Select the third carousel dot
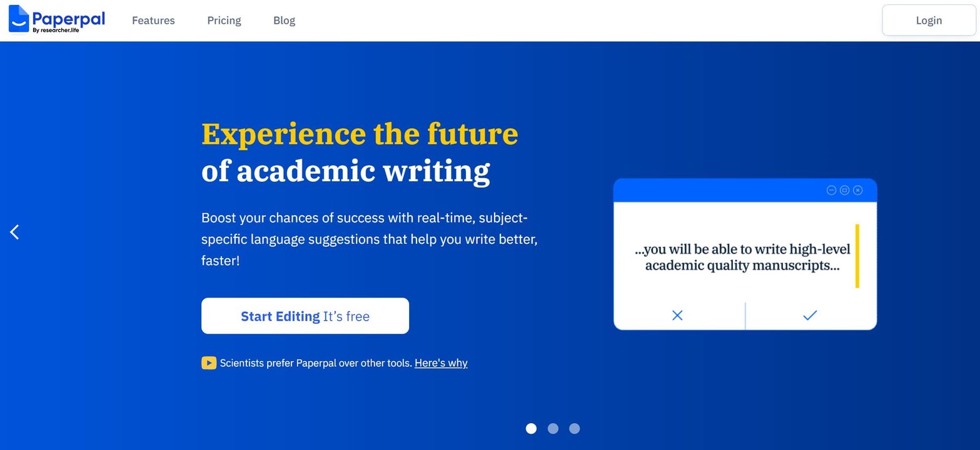Viewport: 980px width, 450px height. tap(575, 428)
